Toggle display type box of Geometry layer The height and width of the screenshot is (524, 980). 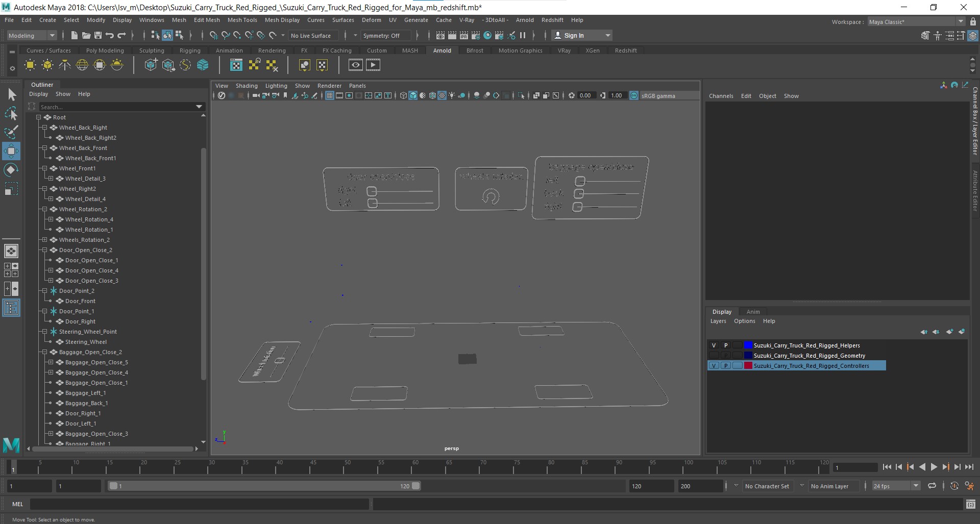tap(737, 356)
